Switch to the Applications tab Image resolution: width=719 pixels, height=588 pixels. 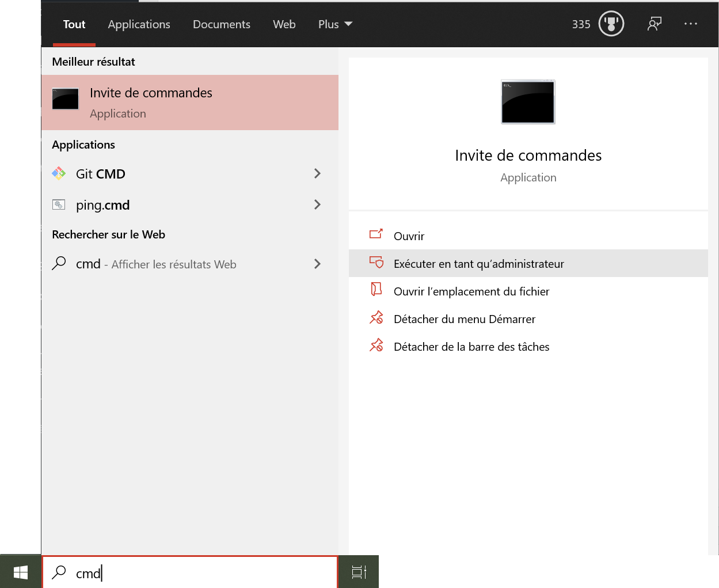coord(139,24)
